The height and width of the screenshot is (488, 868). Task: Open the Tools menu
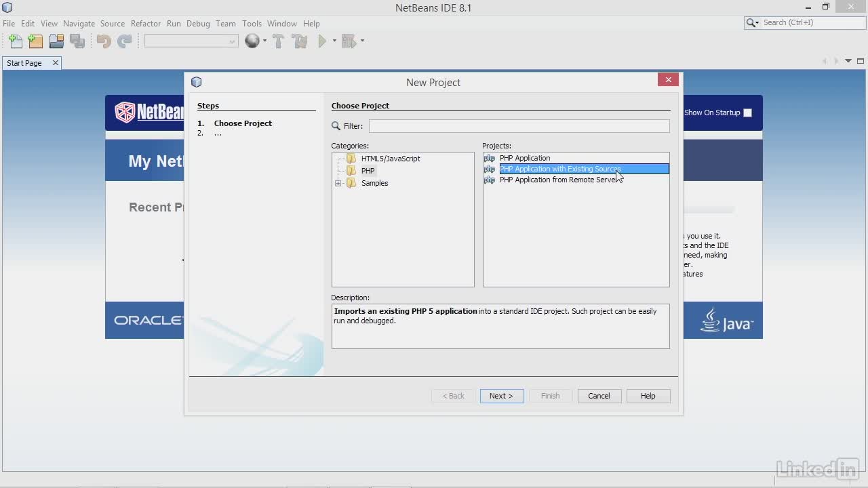[x=252, y=23]
